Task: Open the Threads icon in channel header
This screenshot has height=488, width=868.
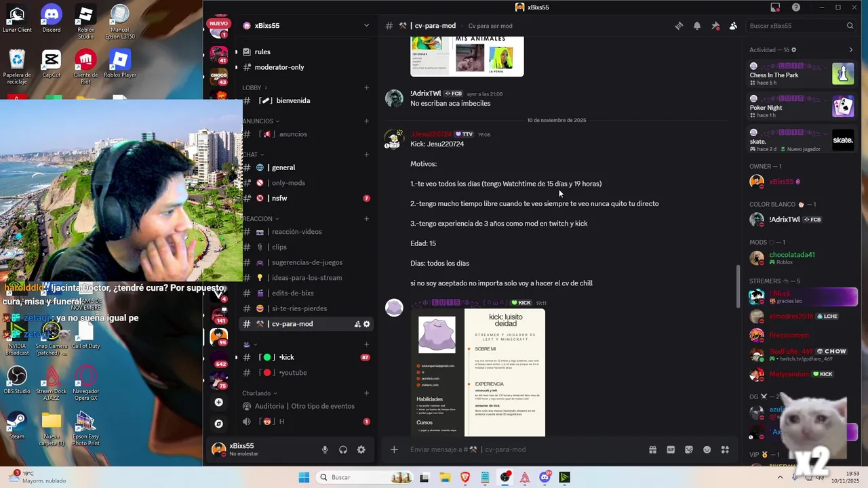Action: point(679,26)
